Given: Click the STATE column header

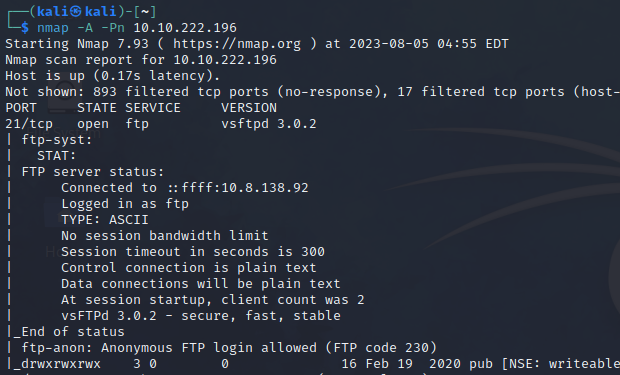Looking at the screenshot, I should click(97, 108).
